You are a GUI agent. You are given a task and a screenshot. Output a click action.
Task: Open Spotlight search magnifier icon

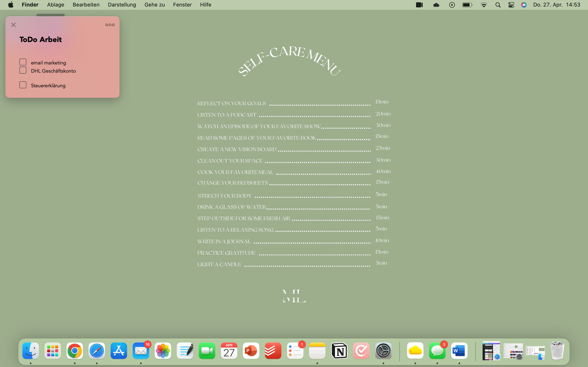click(x=498, y=5)
